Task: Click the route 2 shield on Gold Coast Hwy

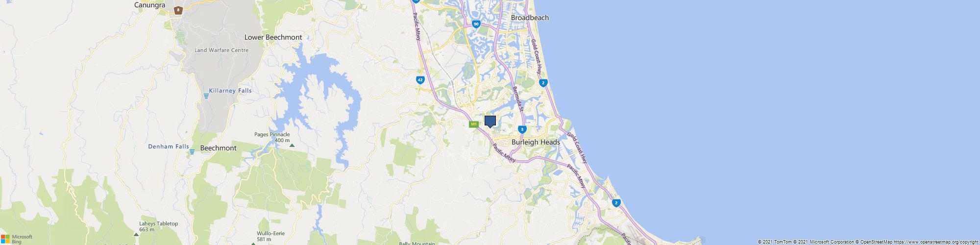Action: click(x=543, y=83)
